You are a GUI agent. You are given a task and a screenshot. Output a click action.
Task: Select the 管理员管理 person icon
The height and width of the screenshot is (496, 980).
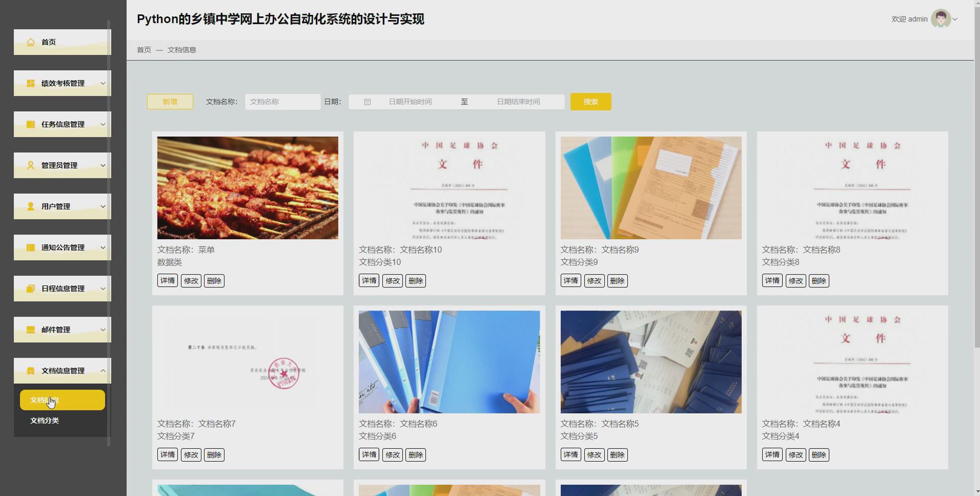click(30, 165)
